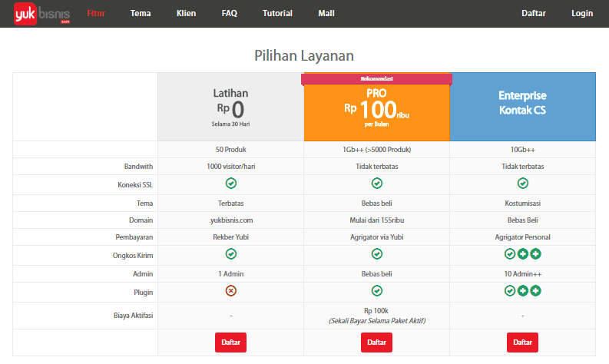Click Plugin red cross icon under Latihan
This screenshot has width=609, height=364.
230,291
